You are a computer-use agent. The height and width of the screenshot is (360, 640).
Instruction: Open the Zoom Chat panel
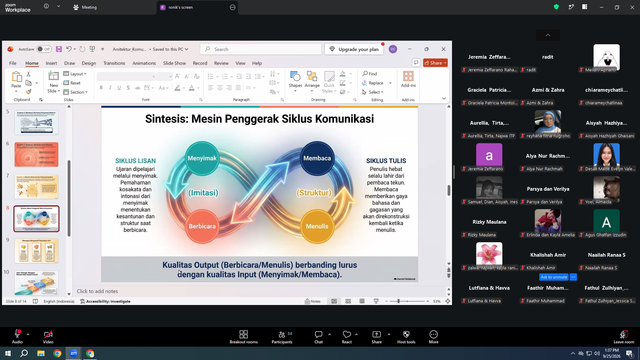point(318,337)
